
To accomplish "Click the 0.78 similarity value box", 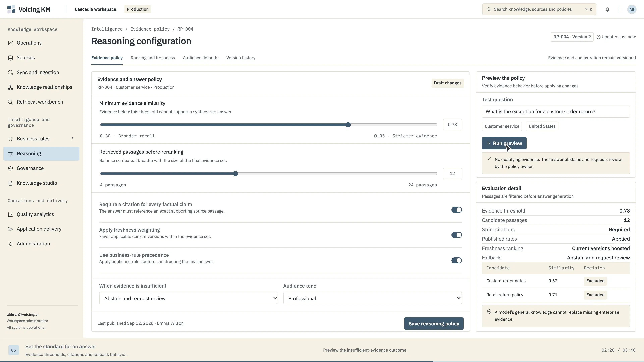I will 452,125.
